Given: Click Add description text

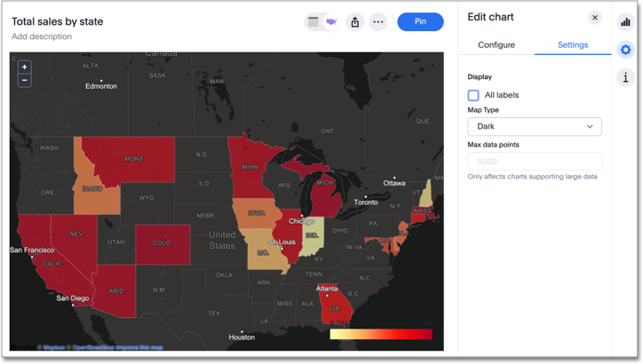Looking at the screenshot, I should (42, 36).
